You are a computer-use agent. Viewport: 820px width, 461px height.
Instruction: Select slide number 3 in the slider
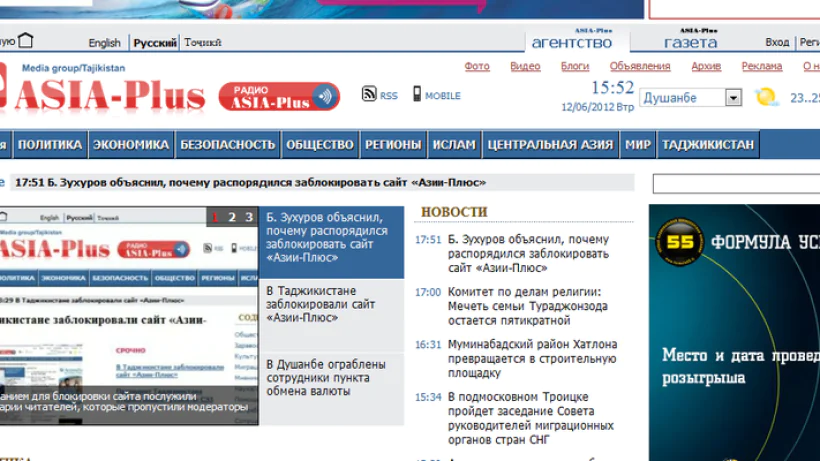[249, 217]
